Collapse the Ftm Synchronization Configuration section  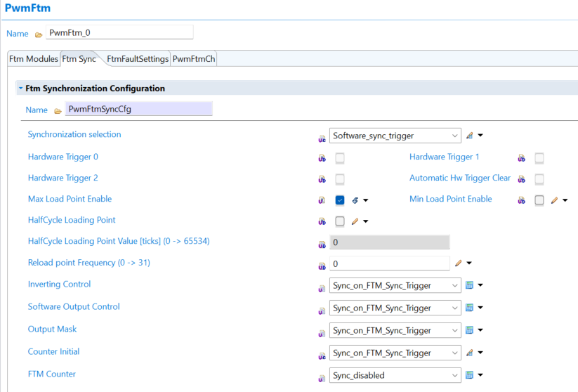pos(20,89)
